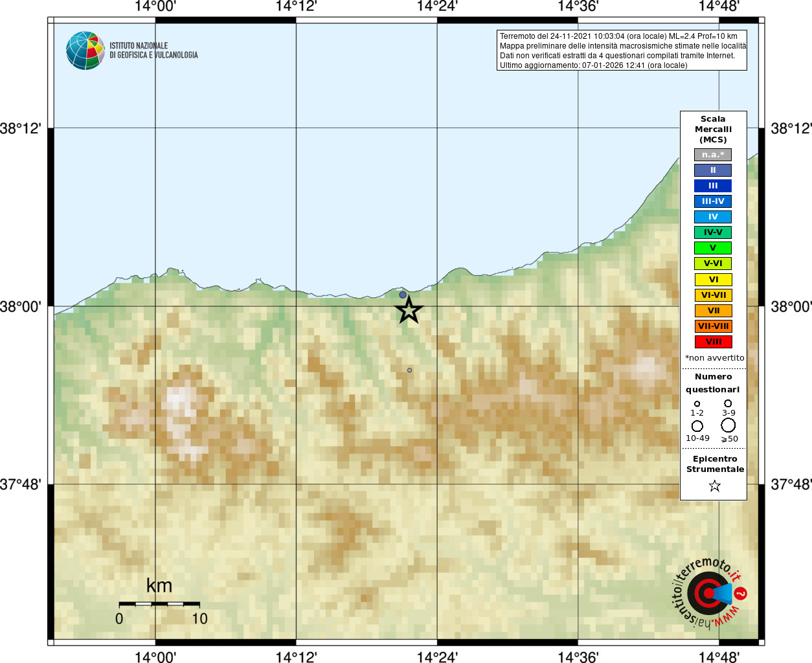Click the left axis label 38°12'
Image resolution: width=812 pixels, height=663 pixels.
pos(21,128)
